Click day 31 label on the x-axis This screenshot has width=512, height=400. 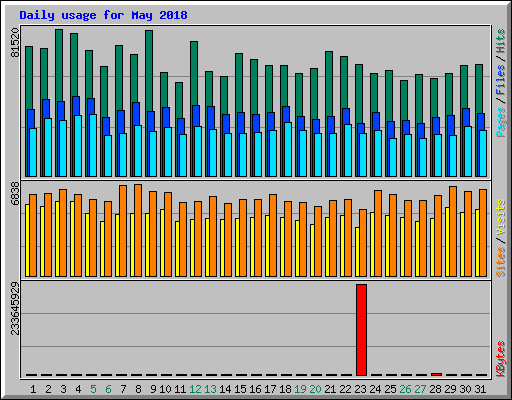(480, 389)
